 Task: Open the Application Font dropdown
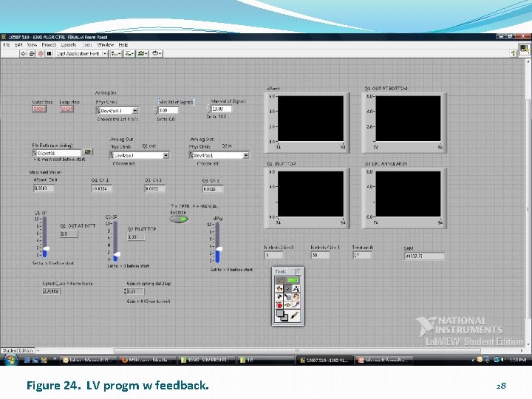click(81, 54)
